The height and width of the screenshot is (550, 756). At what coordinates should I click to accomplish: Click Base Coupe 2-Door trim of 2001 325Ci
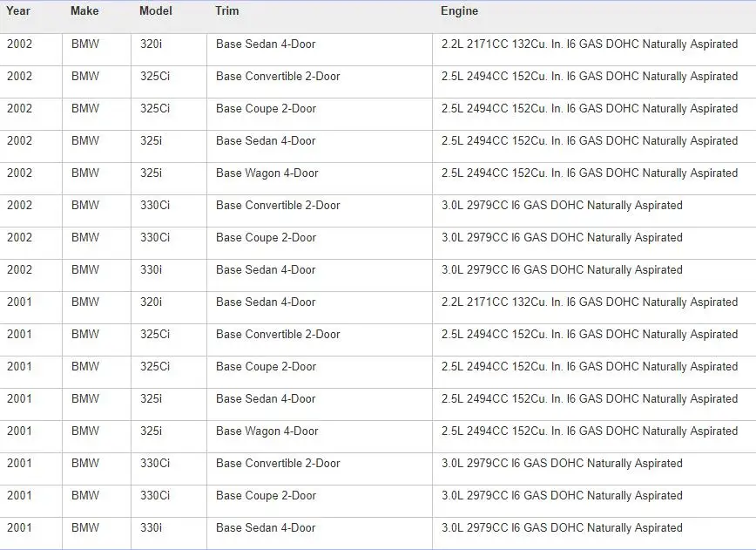point(266,367)
